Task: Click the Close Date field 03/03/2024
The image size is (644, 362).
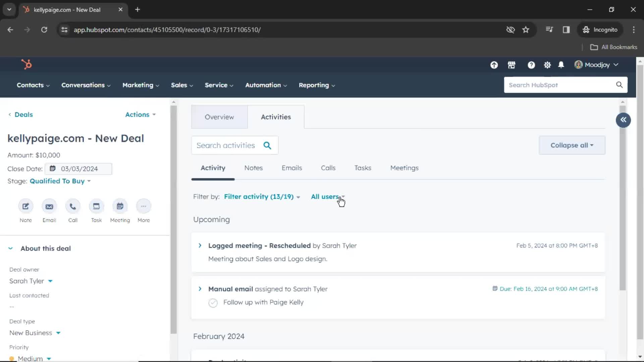Action: (79, 169)
